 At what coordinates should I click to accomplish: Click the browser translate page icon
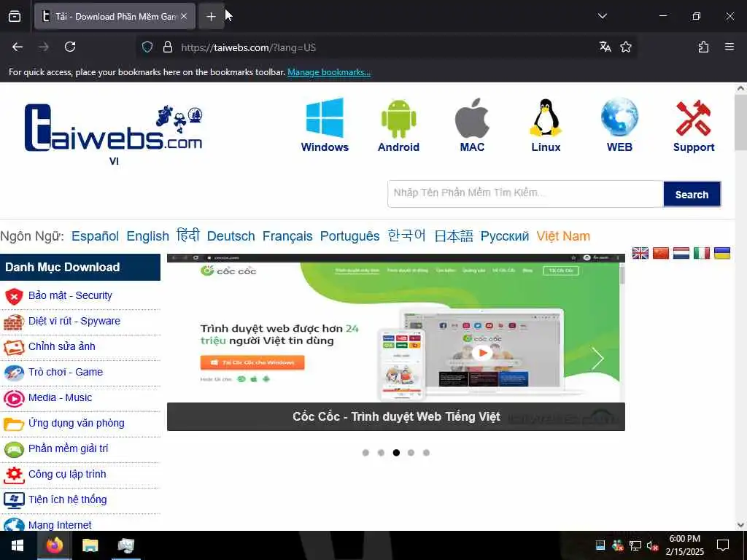[x=605, y=47]
